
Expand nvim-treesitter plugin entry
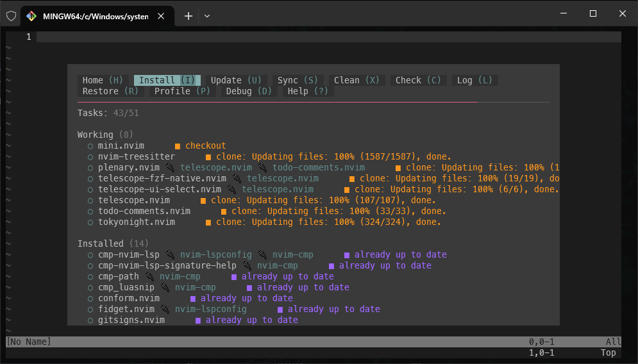click(137, 156)
